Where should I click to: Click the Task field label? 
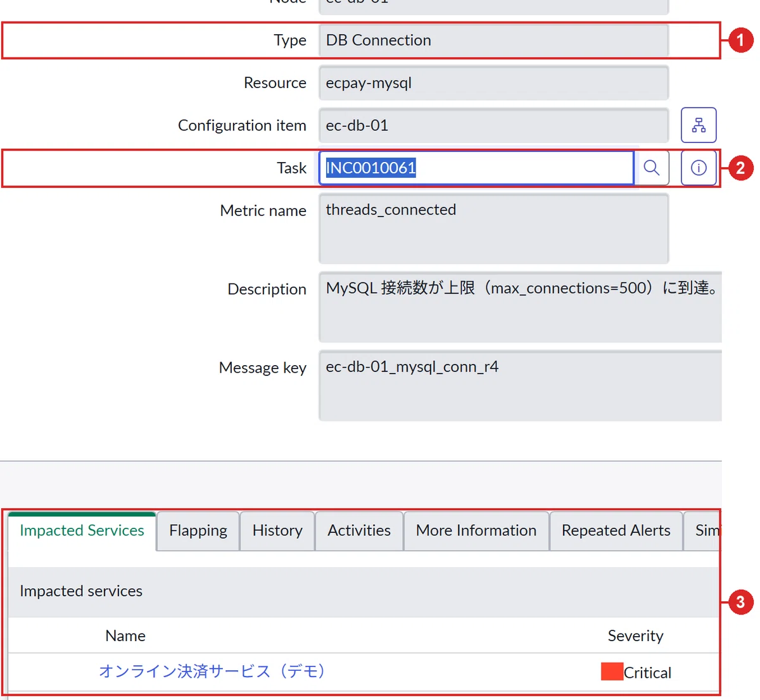click(x=291, y=168)
